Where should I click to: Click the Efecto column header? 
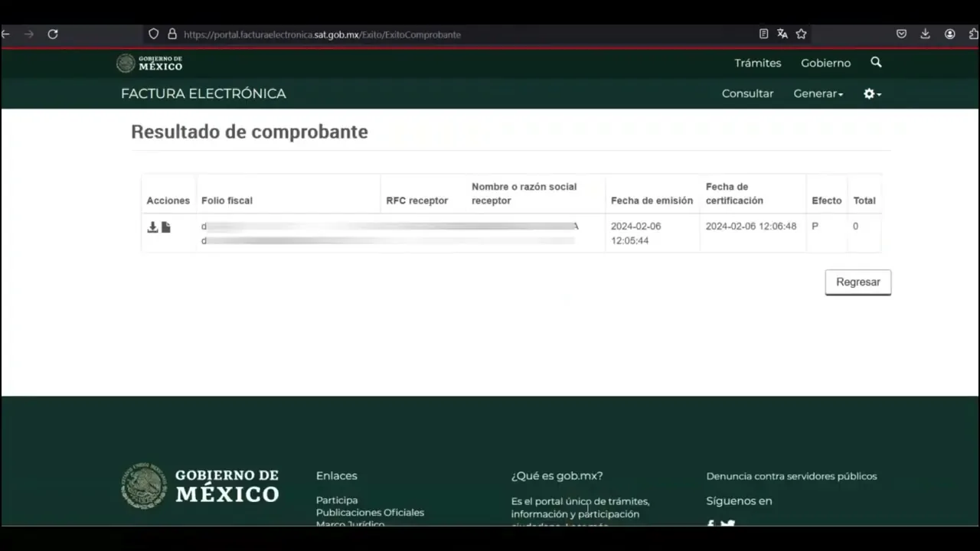pos(826,201)
